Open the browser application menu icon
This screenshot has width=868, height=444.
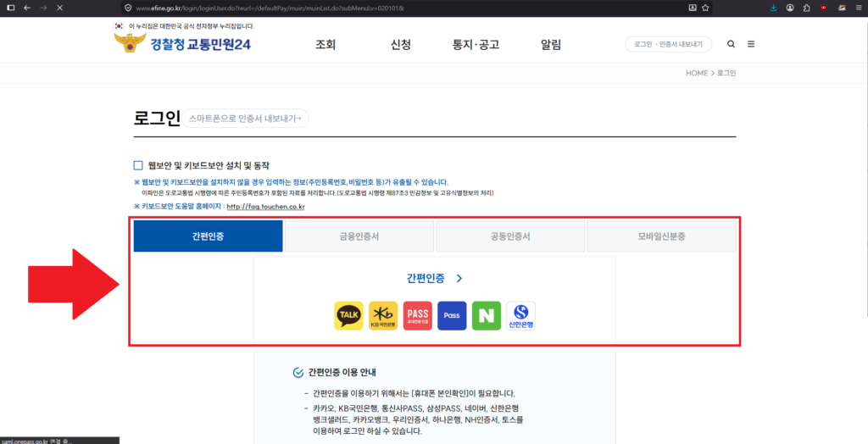[858, 8]
